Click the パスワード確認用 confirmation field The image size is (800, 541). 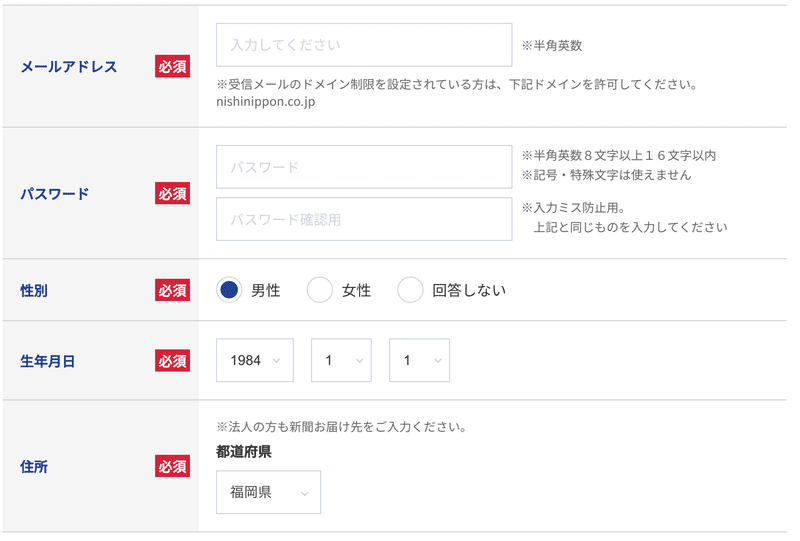(364, 219)
